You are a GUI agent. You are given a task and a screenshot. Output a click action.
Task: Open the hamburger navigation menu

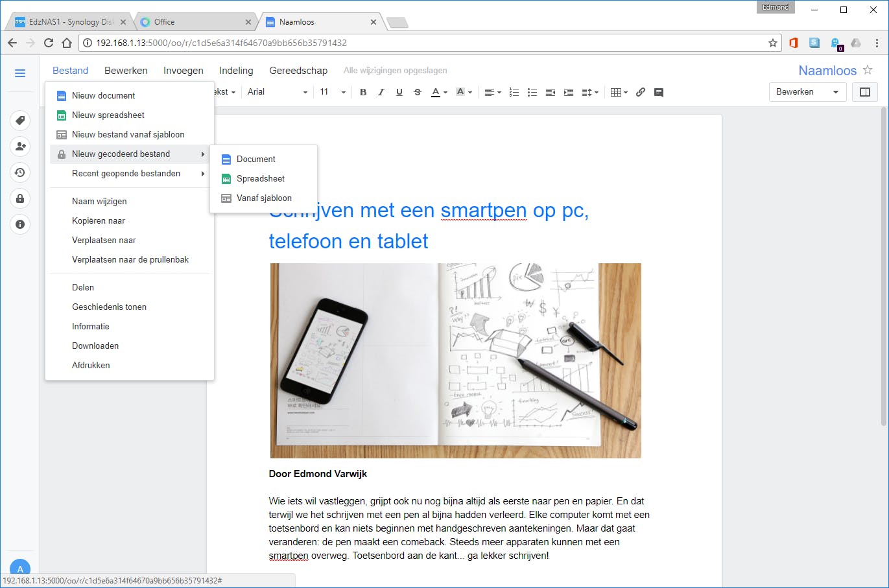coord(20,73)
